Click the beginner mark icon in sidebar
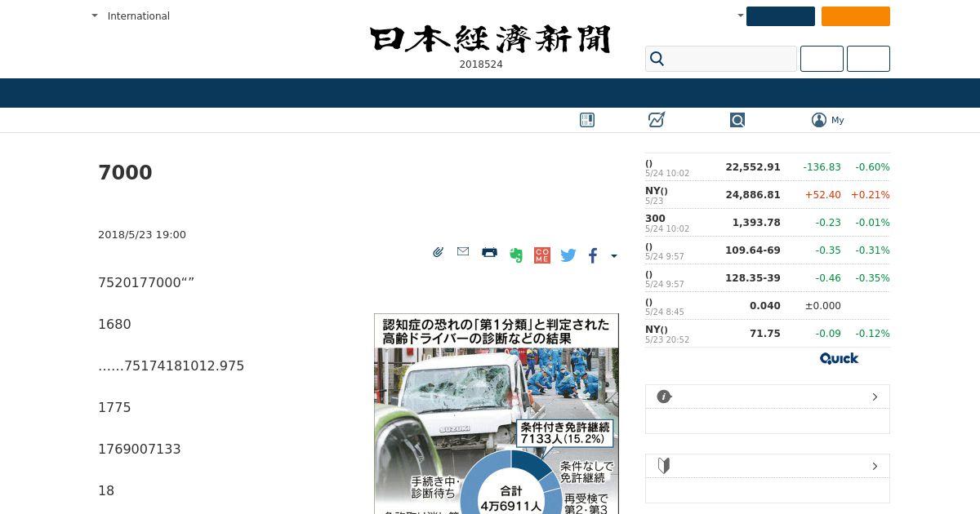The height and width of the screenshot is (514, 980). [x=664, y=466]
